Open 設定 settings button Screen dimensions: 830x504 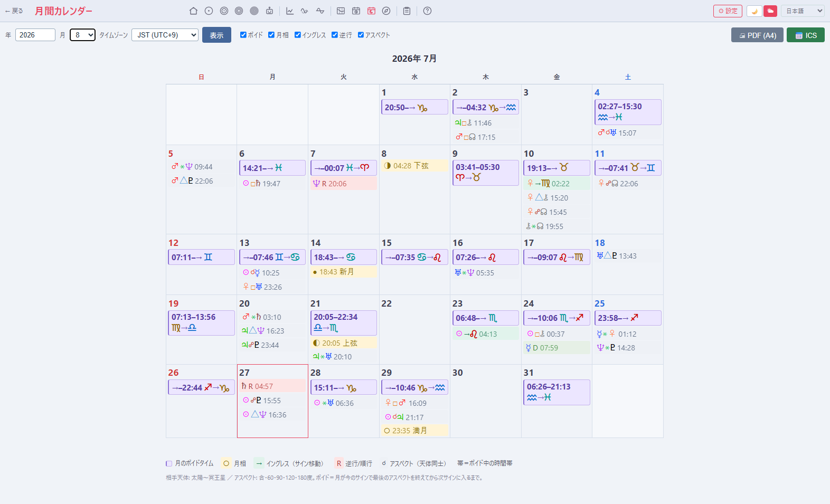[728, 11]
